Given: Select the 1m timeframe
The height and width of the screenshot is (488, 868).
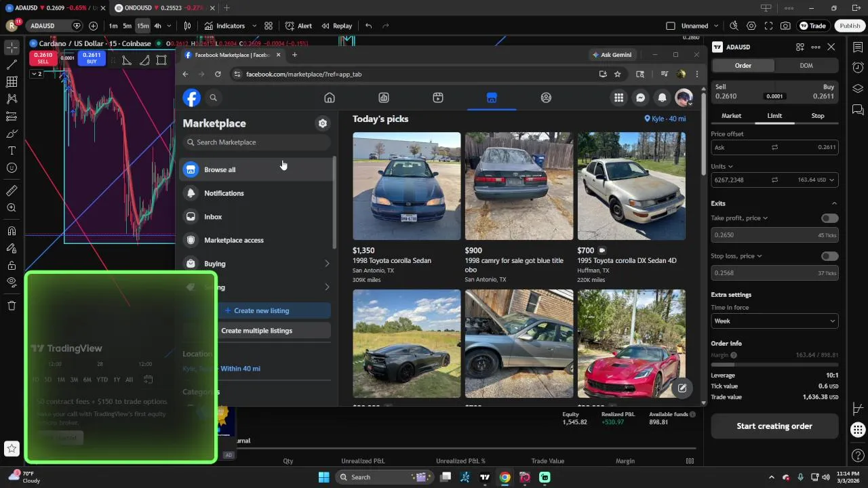Looking at the screenshot, I should pyautogui.click(x=113, y=26).
